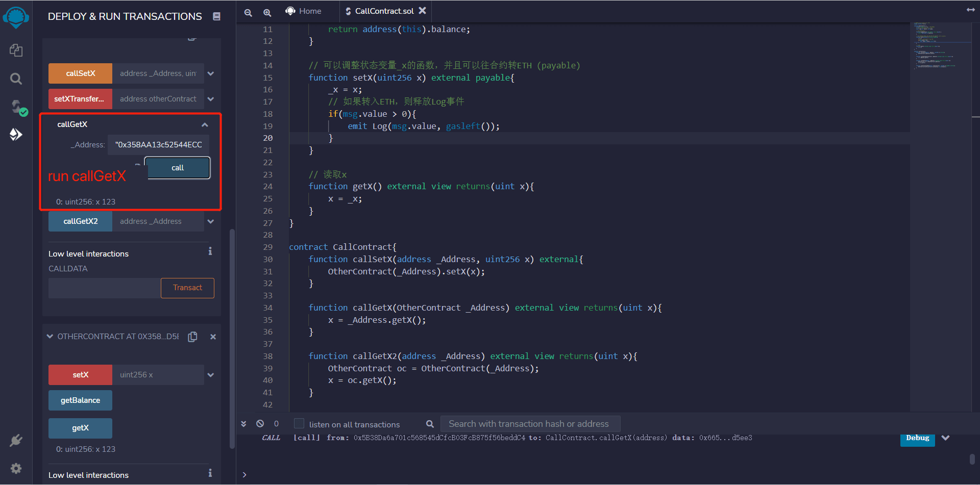Toggle listen on all transactions checkbox
The width and height of the screenshot is (980, 485).
(x=299, y=424)
